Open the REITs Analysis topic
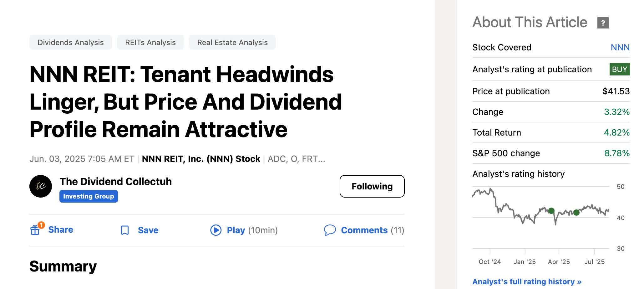644x289 pixels. click(150, 42)
